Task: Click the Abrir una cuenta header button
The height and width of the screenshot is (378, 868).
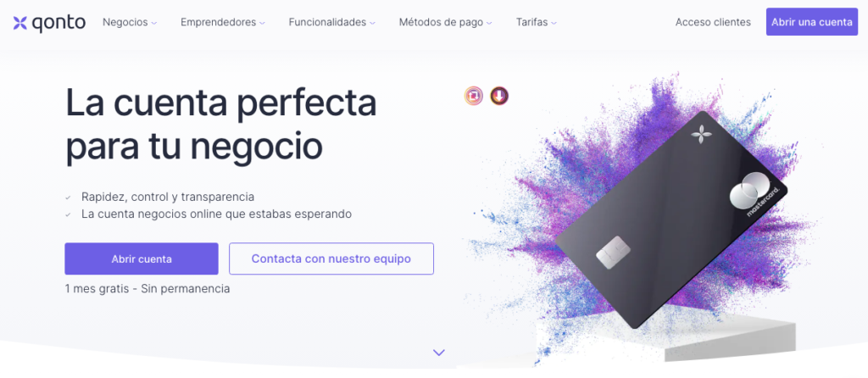Action: [811, 21]
